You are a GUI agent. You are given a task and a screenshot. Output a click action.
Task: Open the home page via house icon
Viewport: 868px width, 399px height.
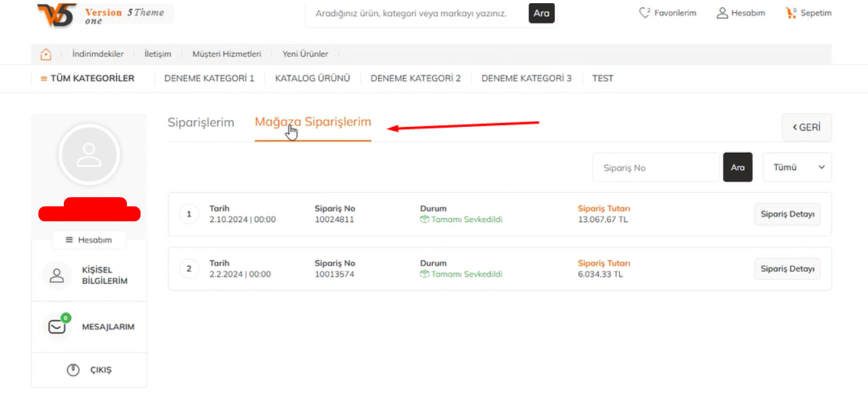pyautogui.click(x=46, y=54)
